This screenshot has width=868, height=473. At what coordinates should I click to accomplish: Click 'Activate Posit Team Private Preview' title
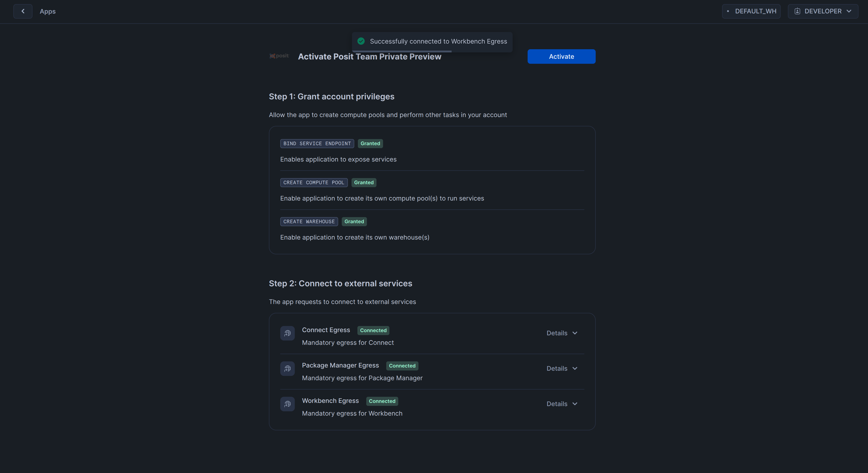click(x=370, y=56)
